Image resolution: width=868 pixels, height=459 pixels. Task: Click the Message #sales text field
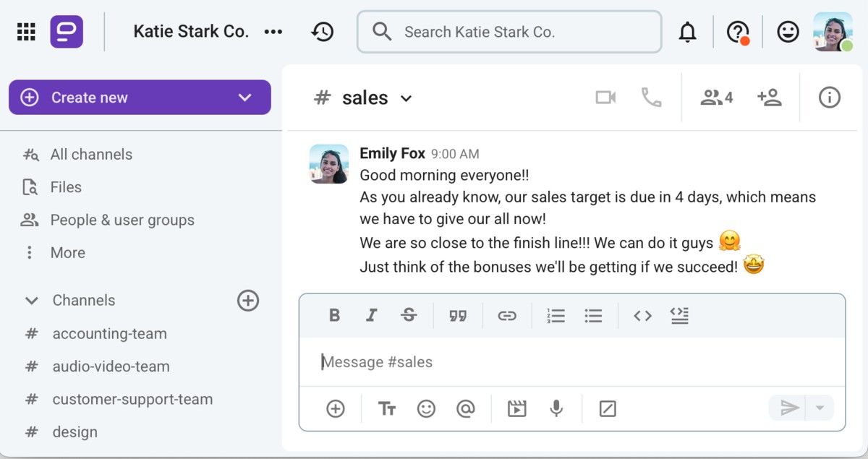pos(571,362)
